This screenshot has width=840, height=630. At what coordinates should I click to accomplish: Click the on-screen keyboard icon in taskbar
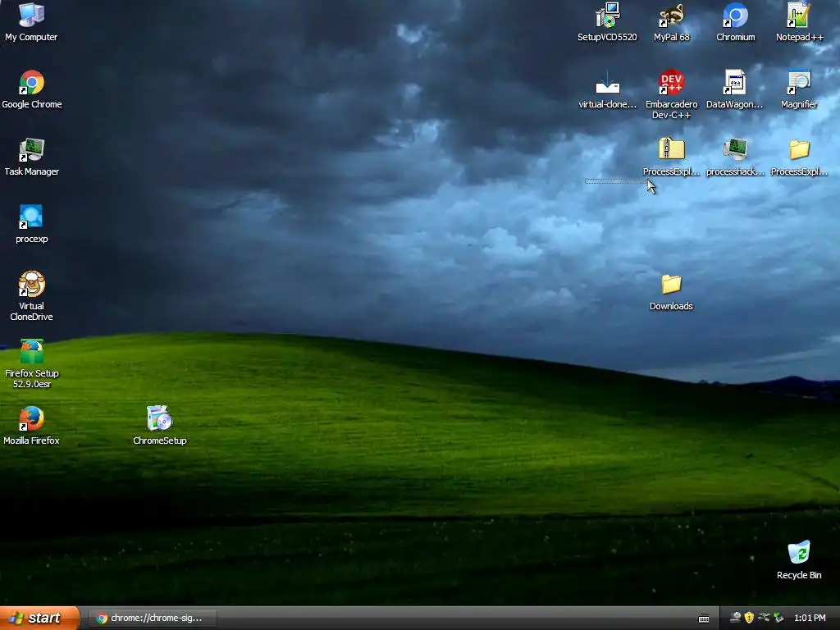click(x=704, y=619)
